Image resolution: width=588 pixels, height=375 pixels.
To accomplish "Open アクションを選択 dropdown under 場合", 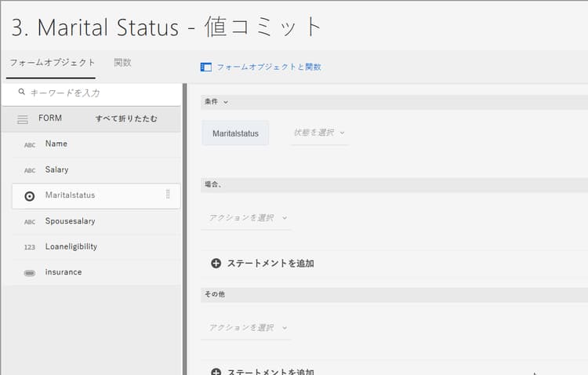I will [x=248, y=218].
